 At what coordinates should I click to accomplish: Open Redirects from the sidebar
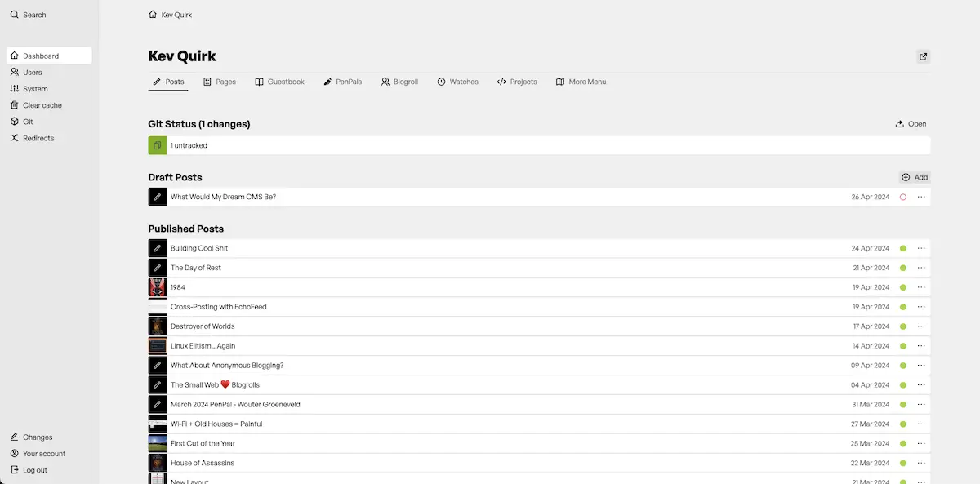click(38, 138)
